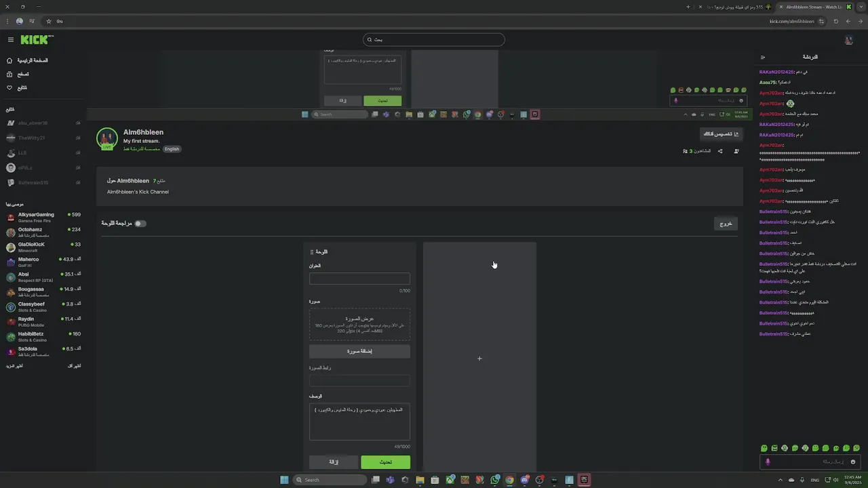Screen dimensions: 868x488
Task: Open the user avatar menu in Kick header
Action: (848, 40)
